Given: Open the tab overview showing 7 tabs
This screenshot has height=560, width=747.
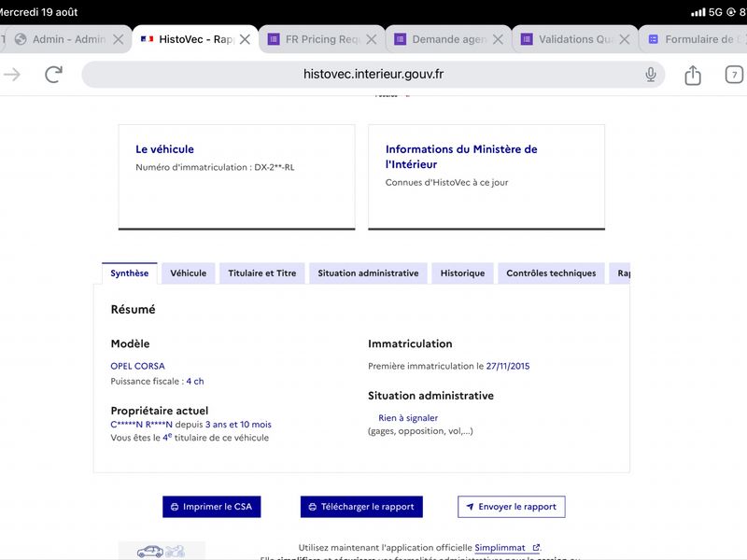Looking at the screenshot, I should (734, 75).
